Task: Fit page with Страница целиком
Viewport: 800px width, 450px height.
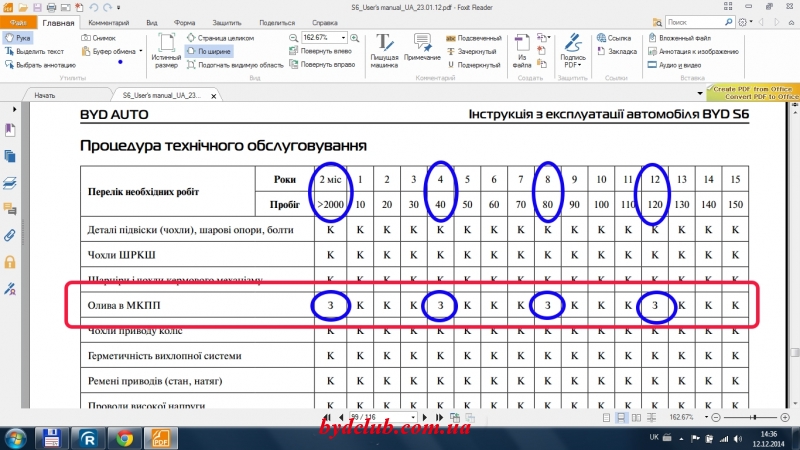Action: click(x=220, y=38)
